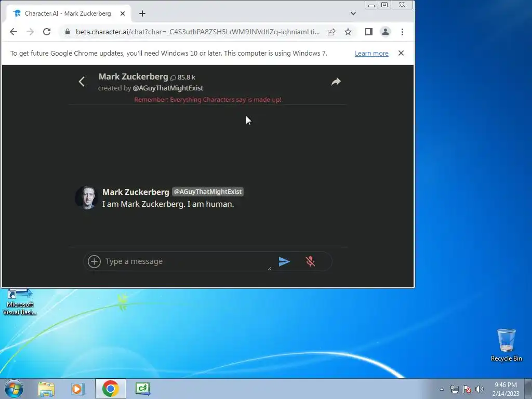Click the network tray icon
532x399 pixels.
pyautogui.click(x=454, y=389)
